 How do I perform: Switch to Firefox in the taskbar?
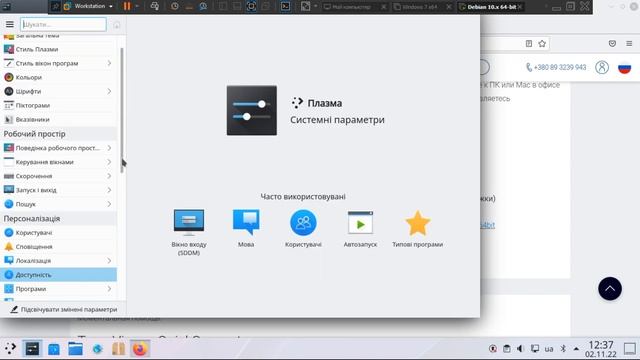(140, 349)
